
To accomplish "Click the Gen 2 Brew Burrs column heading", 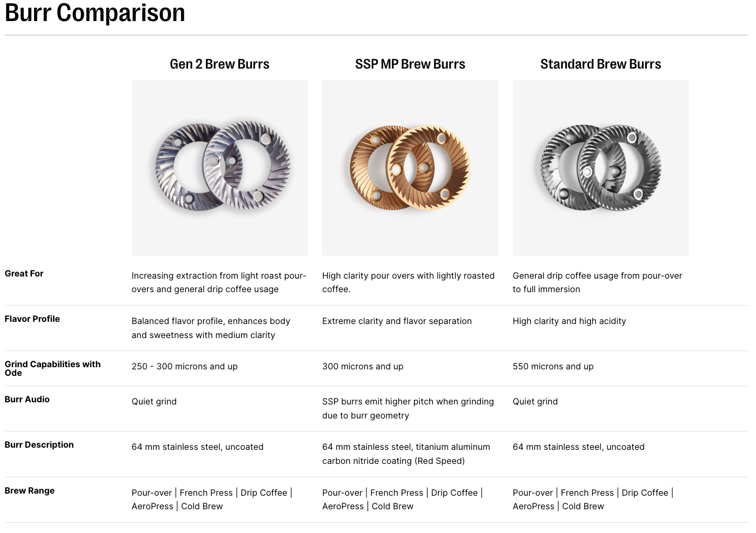I will click(219, 64).
